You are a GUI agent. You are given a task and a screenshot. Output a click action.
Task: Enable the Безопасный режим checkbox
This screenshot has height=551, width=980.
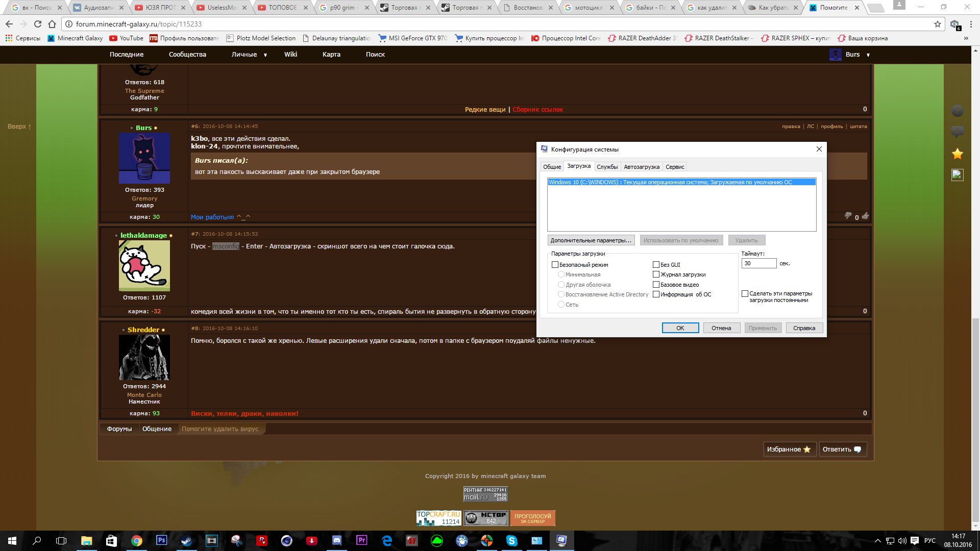point(555,265)
